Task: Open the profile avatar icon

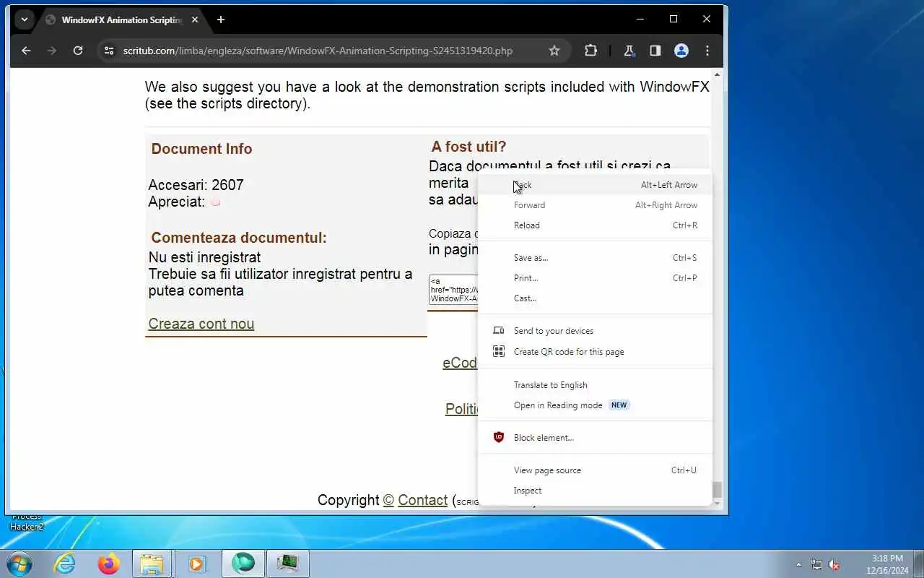Action: click(x=681, y=51)
